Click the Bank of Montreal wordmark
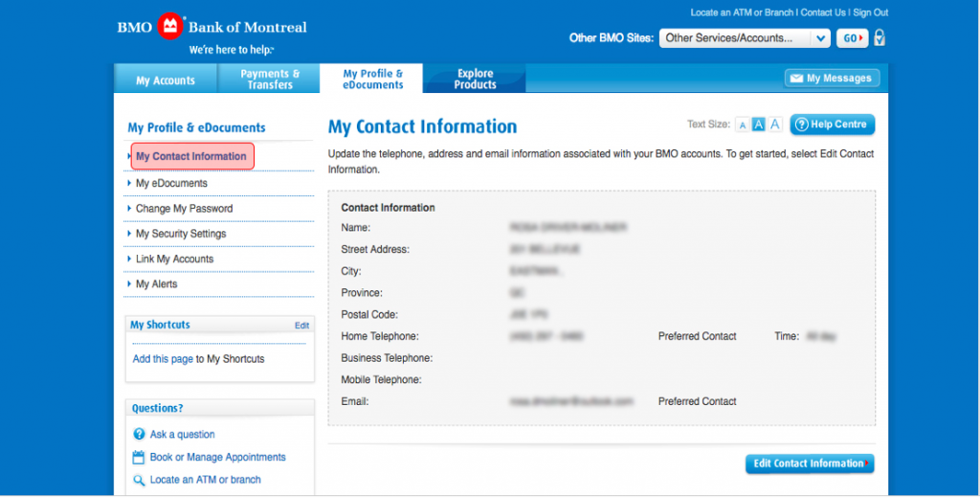Image resolution: width=980 pixels, height=498 pixels. pyautogui.click(x=248, y=28)
